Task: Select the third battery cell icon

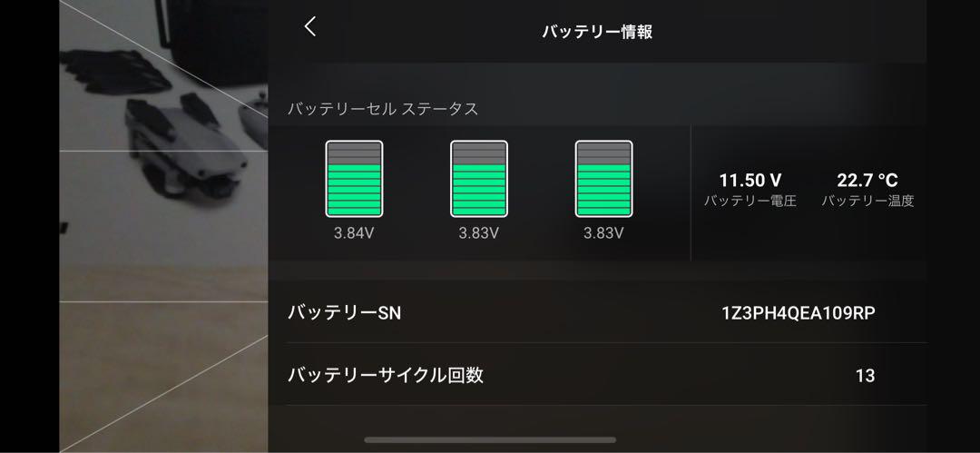Action: coord(603,179)
